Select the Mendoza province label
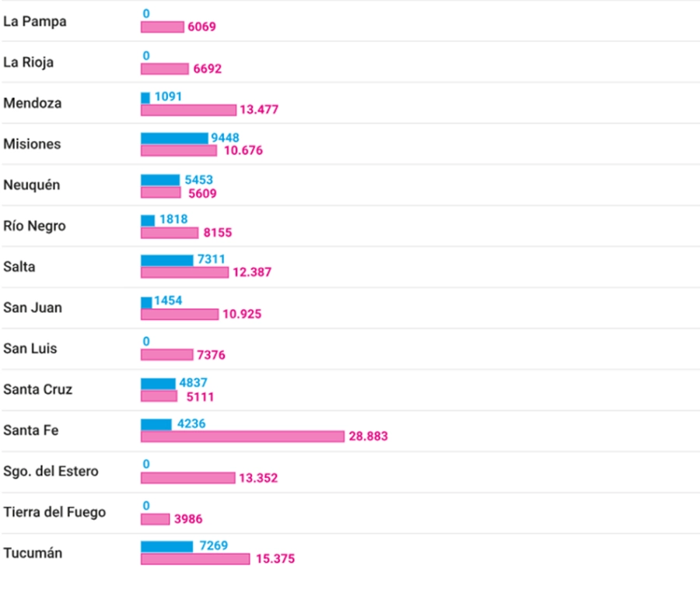The image size is (700, 590). [x=32, y=103]
